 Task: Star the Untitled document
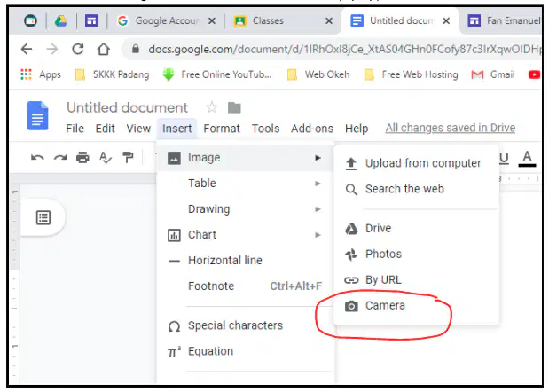(x=211, y=107)
